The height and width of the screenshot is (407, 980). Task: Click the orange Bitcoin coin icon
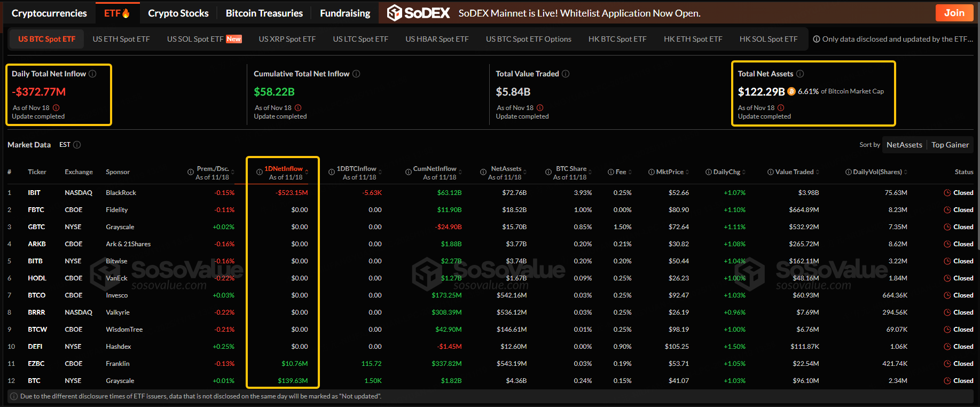(791, 91)
